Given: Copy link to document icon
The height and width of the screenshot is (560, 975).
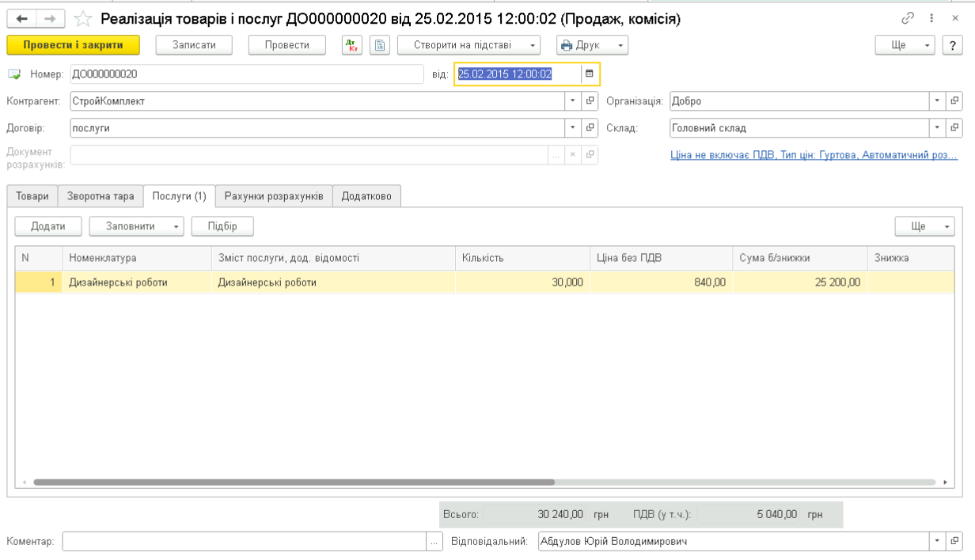Looking at the screenshot, I should [x=907, y=18].
